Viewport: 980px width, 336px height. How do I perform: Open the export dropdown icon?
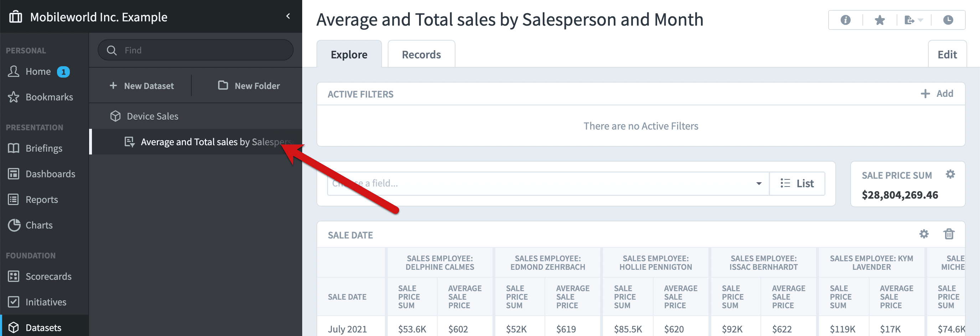913,20
